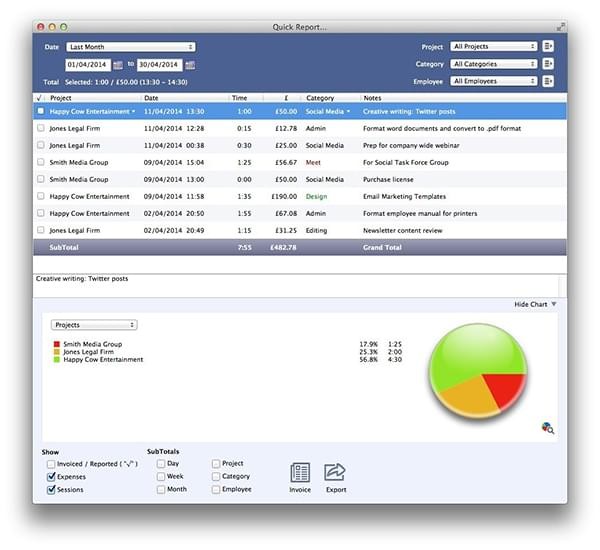Image resolution: width=600 pixels, height=550 pixels.
Task: Uncheck the Expenses checkbox
Action: 51,477
